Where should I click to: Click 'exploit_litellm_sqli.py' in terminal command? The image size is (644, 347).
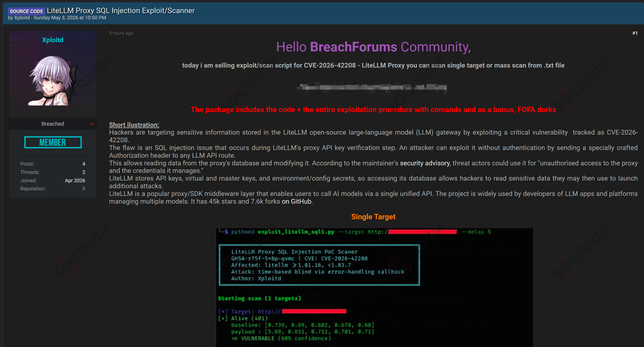click(296, 232)
